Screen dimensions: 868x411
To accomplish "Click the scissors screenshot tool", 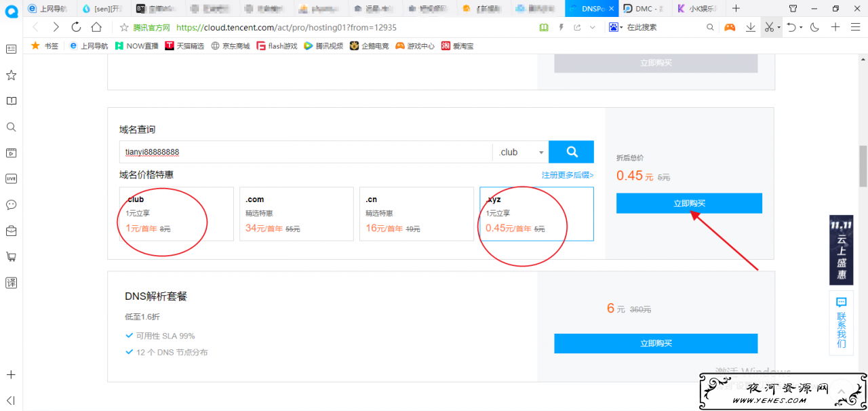I will [x=768, y=27].
